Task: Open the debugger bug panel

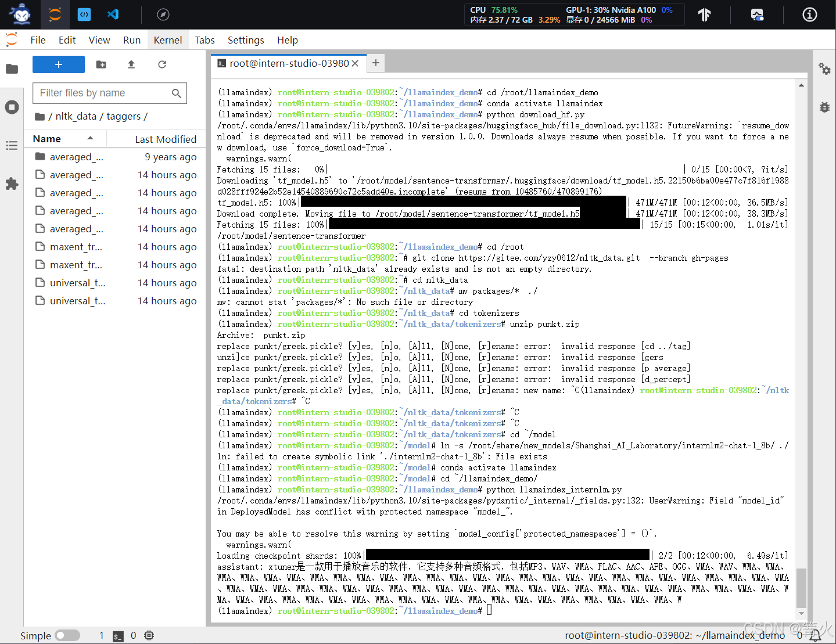Action: pyautogui.click(x=824, y=107)
